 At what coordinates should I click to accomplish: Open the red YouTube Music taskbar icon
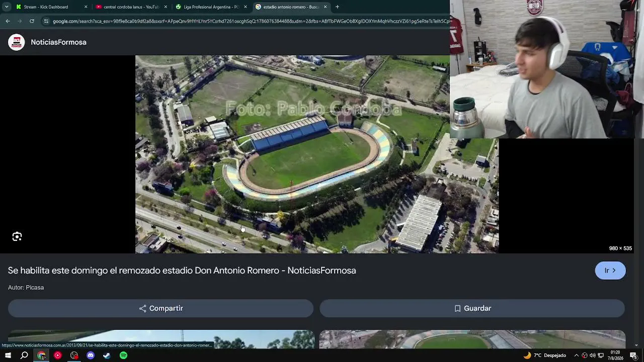pos(58,355)
